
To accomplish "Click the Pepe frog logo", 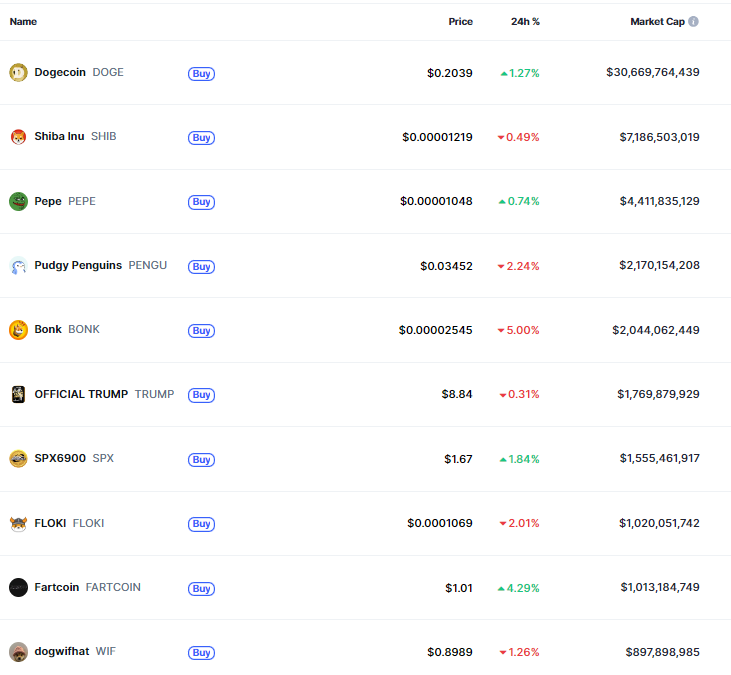I will [18, 201].
